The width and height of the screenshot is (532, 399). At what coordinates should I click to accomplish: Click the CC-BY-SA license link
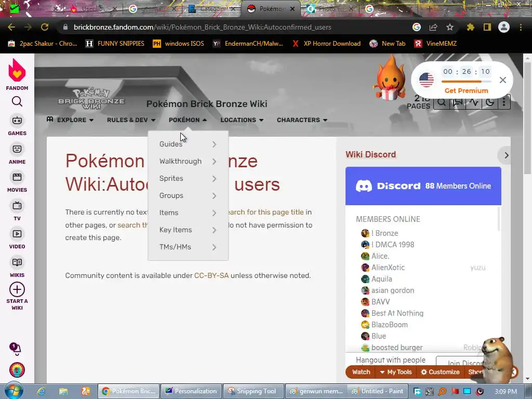[211, 275]
